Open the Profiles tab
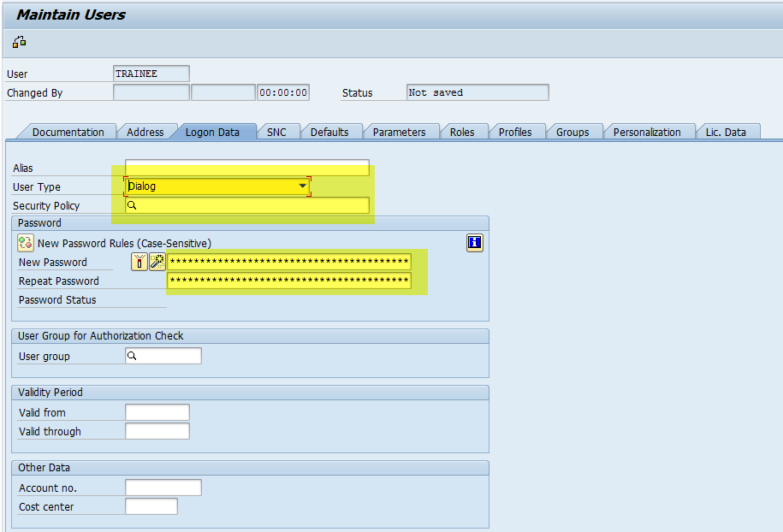Image resolution: width=783 pixels, height=532 pixels. pyautogui.click(x=515, y=131)
